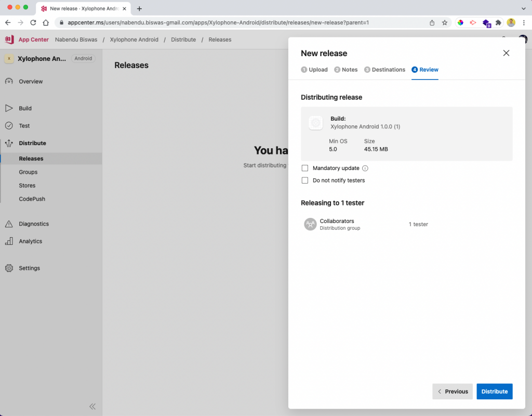Click the Settings gear icon in sidebar
This screenshot has width=532, height=416.
coord(9,268)
